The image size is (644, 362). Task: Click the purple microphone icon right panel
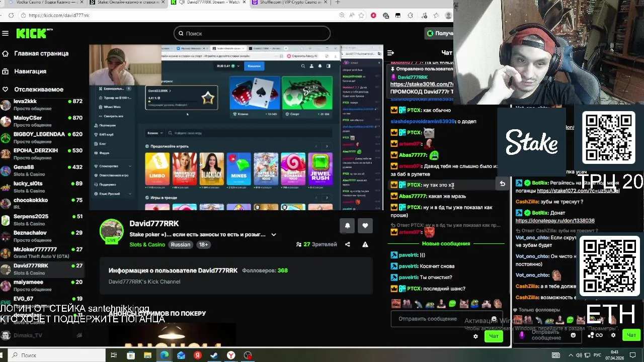click(x=522, y=335)
